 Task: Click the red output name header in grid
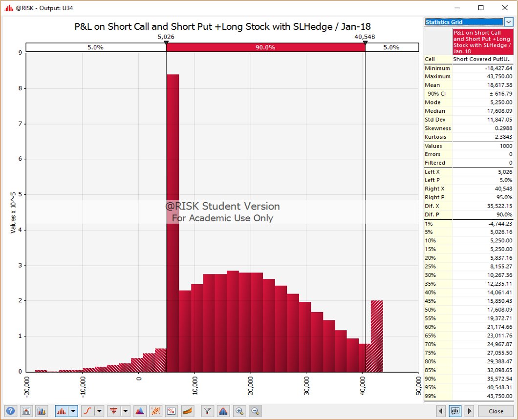coord(483,42)
